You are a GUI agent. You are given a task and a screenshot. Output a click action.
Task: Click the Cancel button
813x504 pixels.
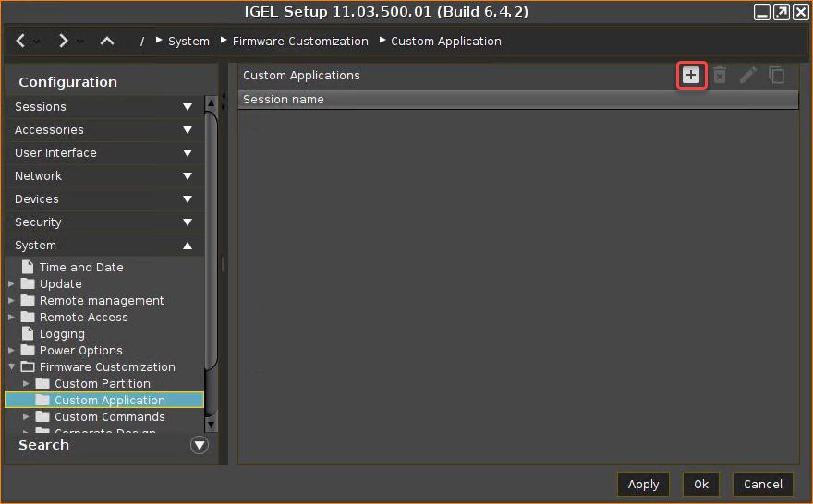click(762, 484)
